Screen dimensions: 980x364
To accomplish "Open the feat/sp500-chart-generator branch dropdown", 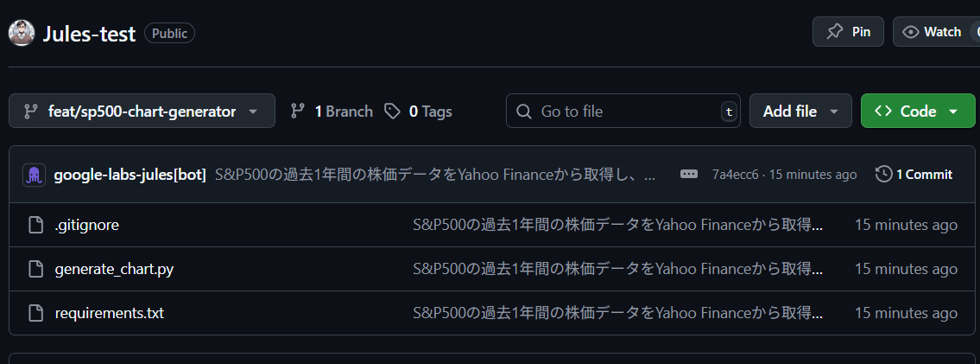I will tap(142, 112).
